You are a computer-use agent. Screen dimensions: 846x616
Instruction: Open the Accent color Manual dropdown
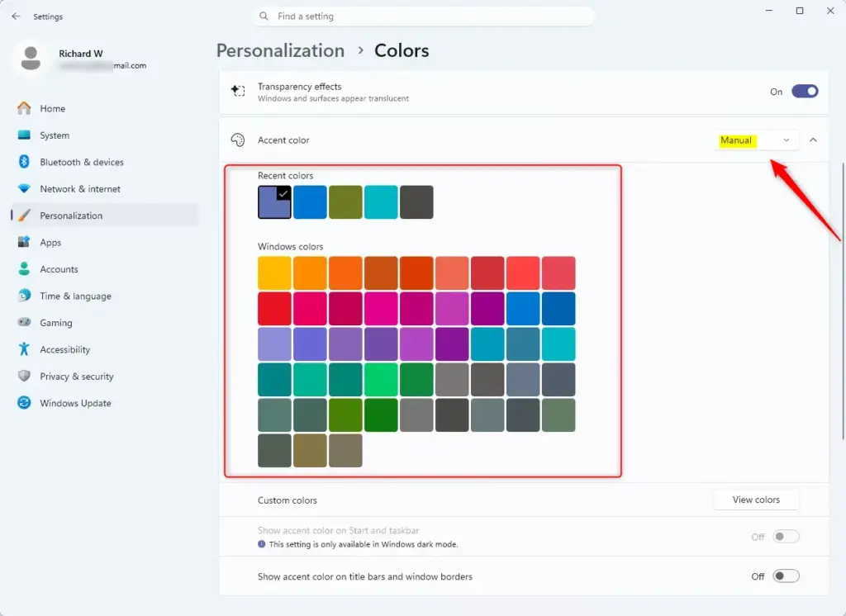[x=756, y=140]
